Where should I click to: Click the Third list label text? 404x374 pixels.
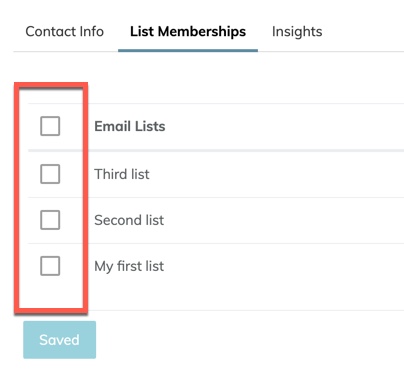122,174
